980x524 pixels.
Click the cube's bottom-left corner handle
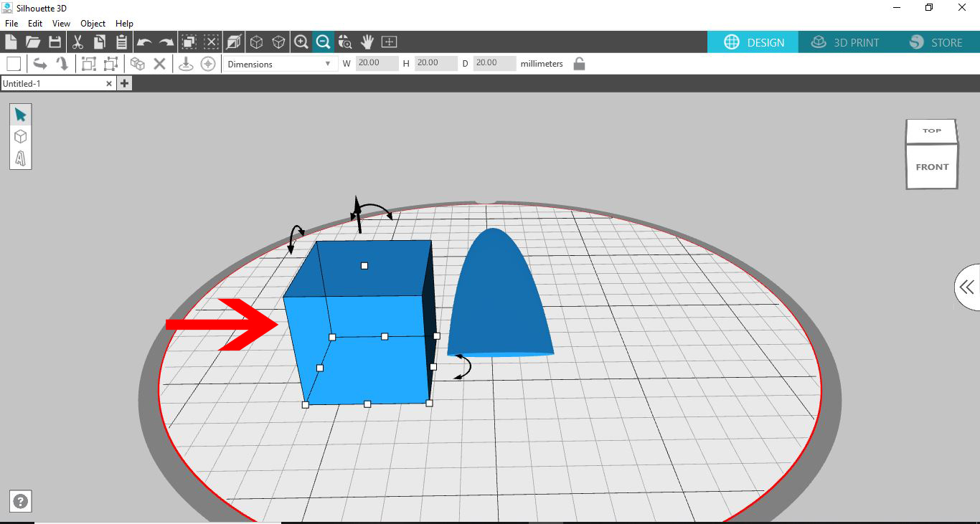[305, 405]
